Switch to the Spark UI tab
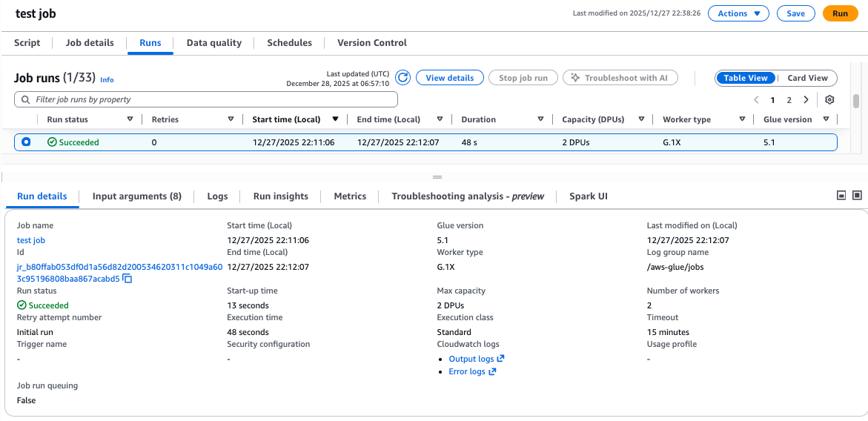Image resolution: width=868 pixels, height=421 pixels. click(x=588, y=196)
